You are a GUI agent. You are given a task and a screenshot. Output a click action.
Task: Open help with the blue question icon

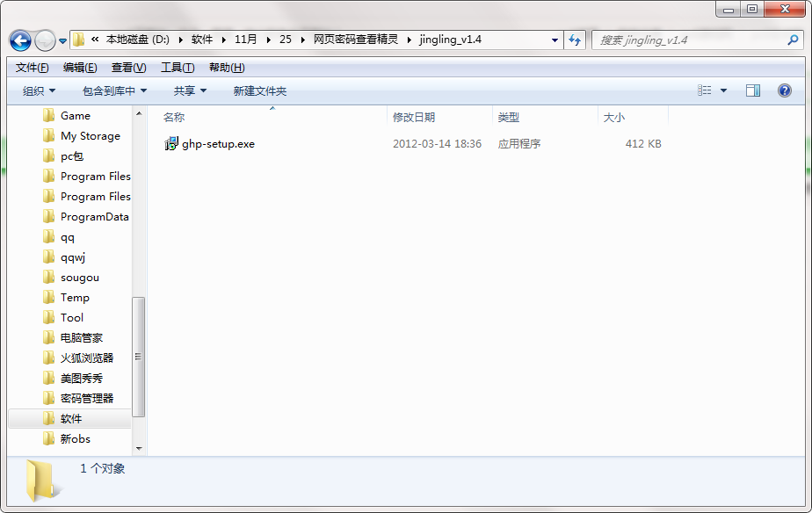[x=785, y=90]
